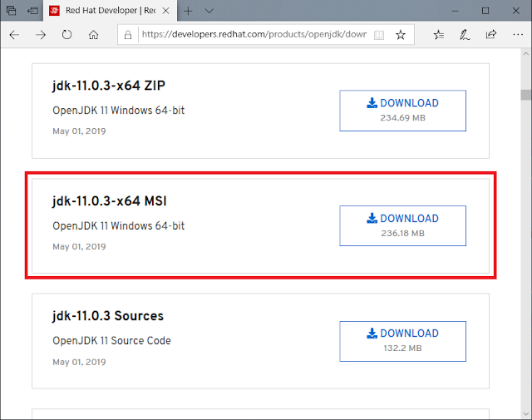The width and height of the screenshot is (532, 420).
Task: Go to the home page
Action: 93,35
